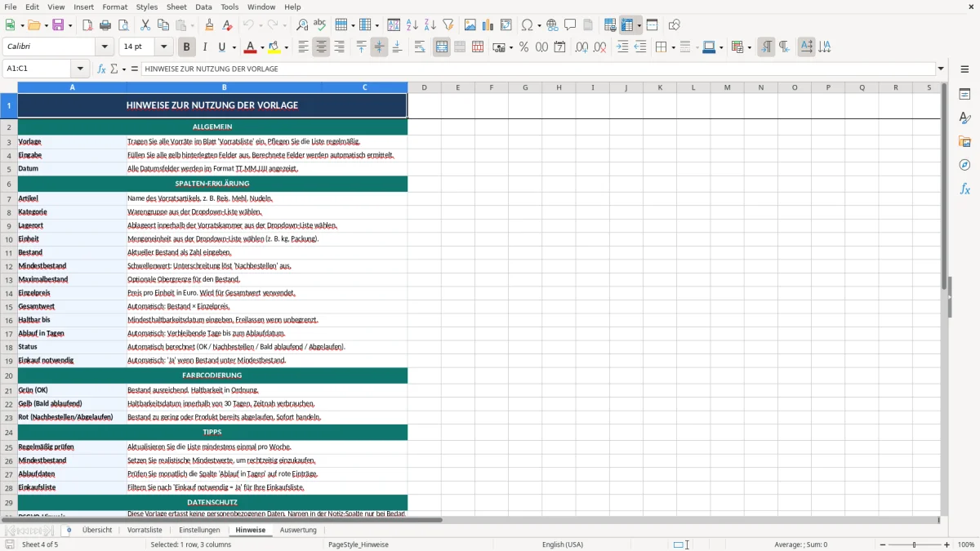
Task: Toggle Wrap Text
Action: click(420, 47)
